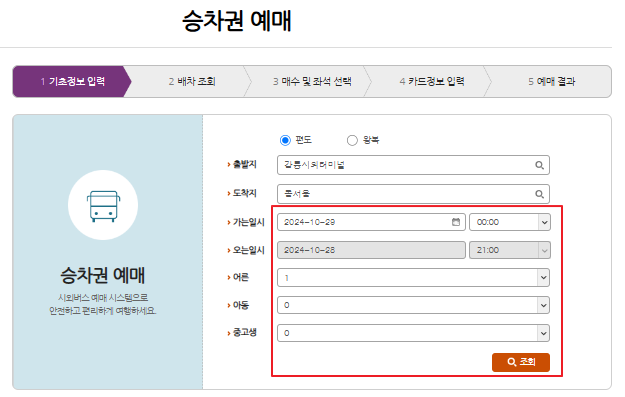Click the 오는일시 date field 2024-10-28
The width and height of the screenshot is (625, 397).
(371, 250)
